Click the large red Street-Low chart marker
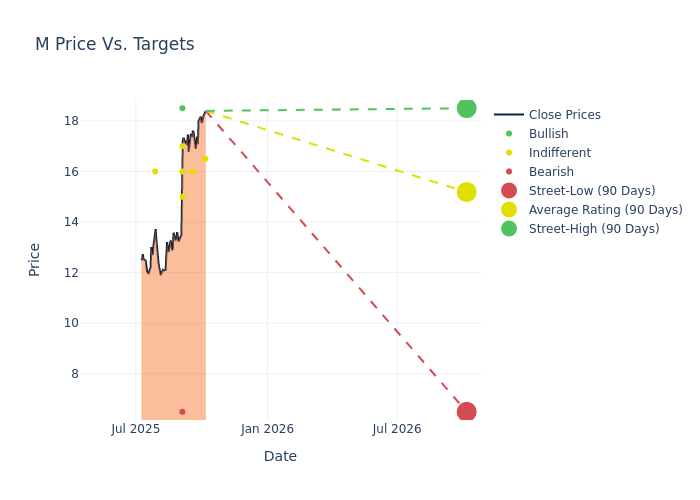Viewport: 700px width, 500px height. pyautogui.click(x=466, y=412)
